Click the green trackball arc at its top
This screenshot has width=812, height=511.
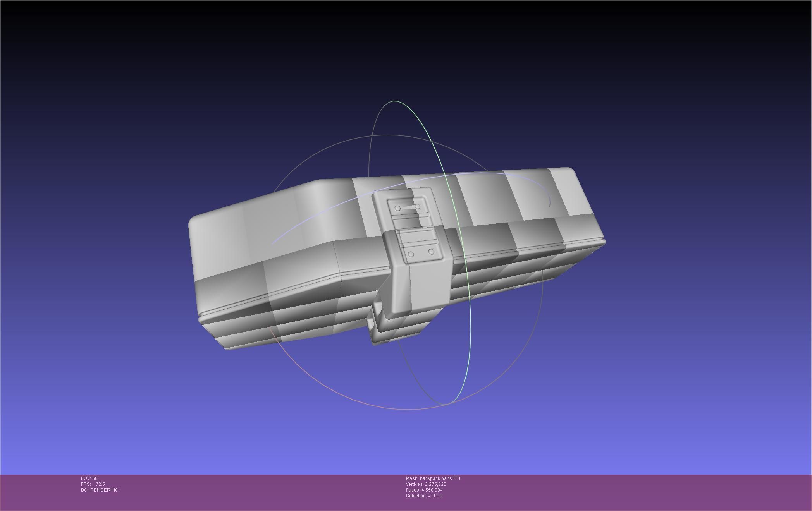(x=395, y=102)
